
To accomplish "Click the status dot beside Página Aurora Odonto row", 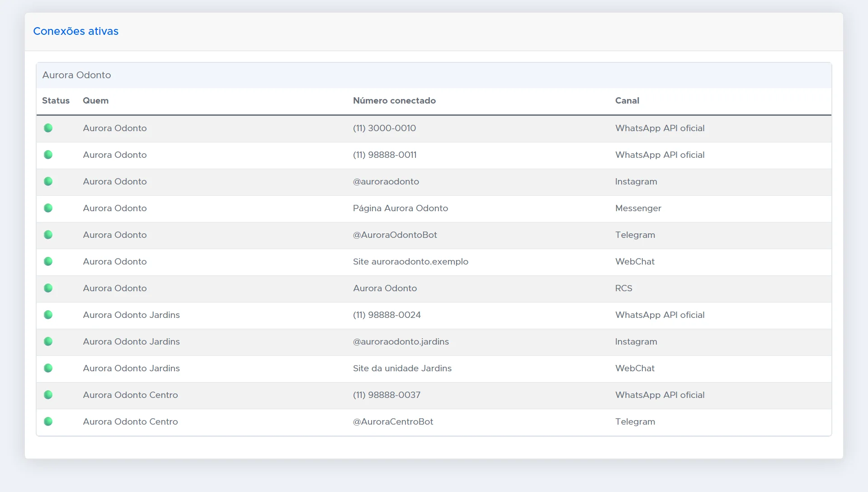I will (x=48, y=208).
